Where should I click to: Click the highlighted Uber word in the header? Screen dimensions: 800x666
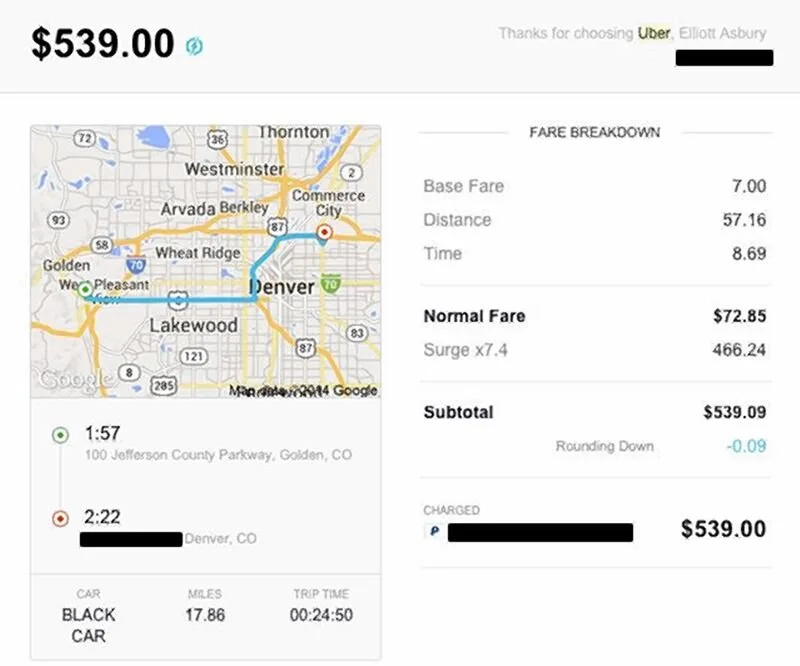tap(654, 33)
